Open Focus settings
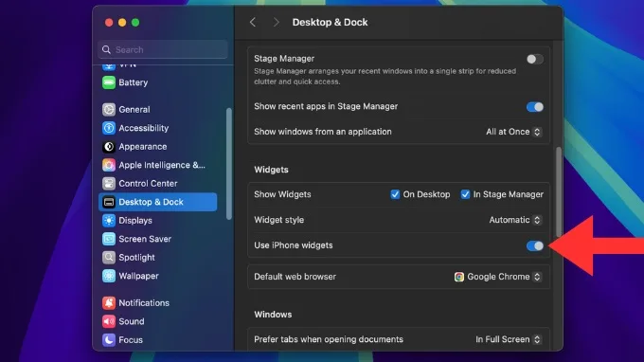Screen dimensions: 644x362 [x=158, y=340]
